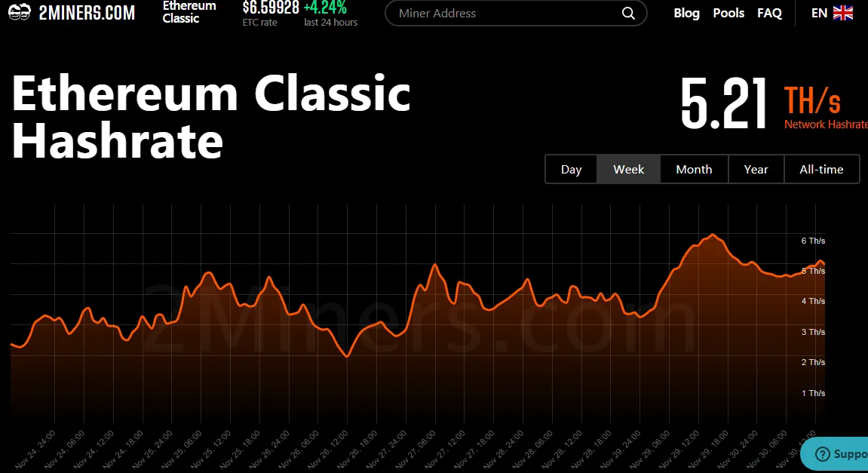Switch chart range to Day
Screen dimensions: 868x473
[x=572, y=170]
